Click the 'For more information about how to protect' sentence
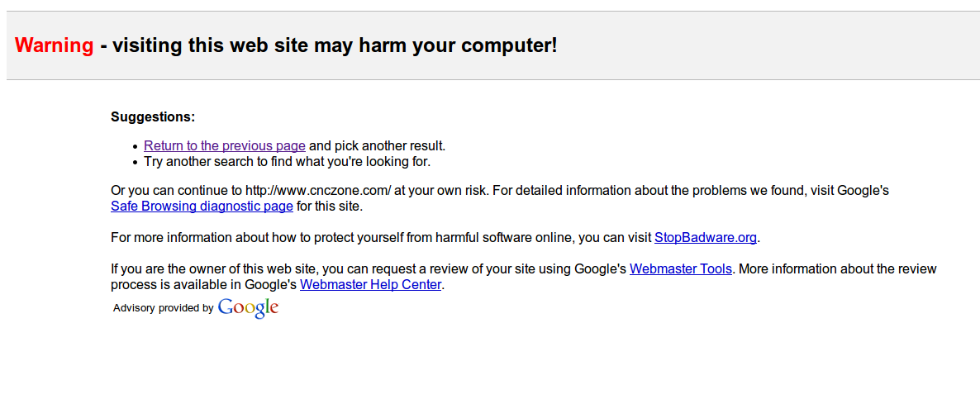The width and height of the screenshot is (980, 399). (331, 238)
